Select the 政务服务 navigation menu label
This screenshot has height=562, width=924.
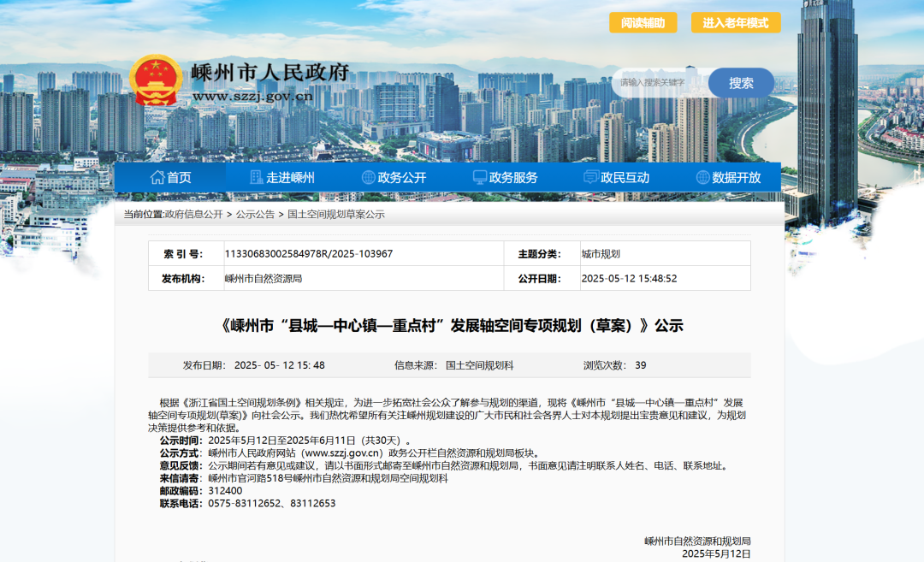(513, 178)
